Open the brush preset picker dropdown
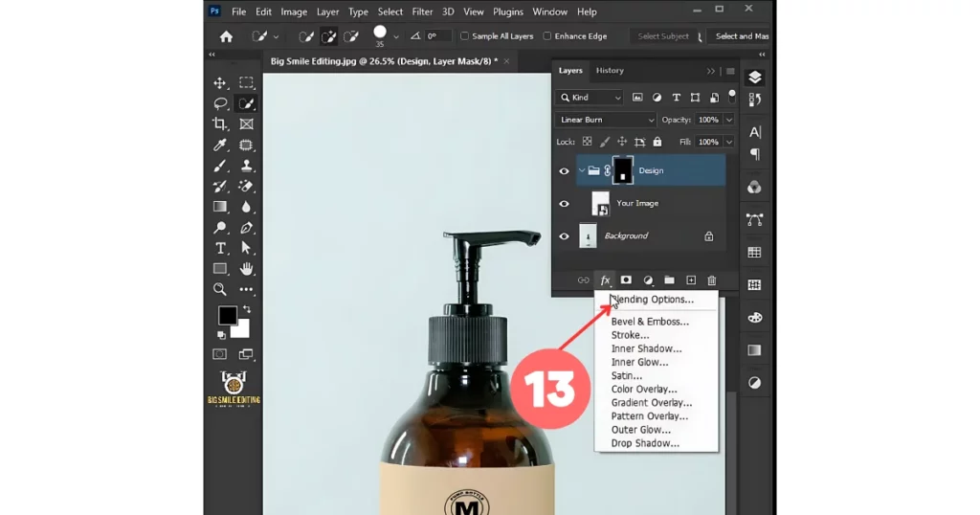The image size is (980, 515). 395,37
